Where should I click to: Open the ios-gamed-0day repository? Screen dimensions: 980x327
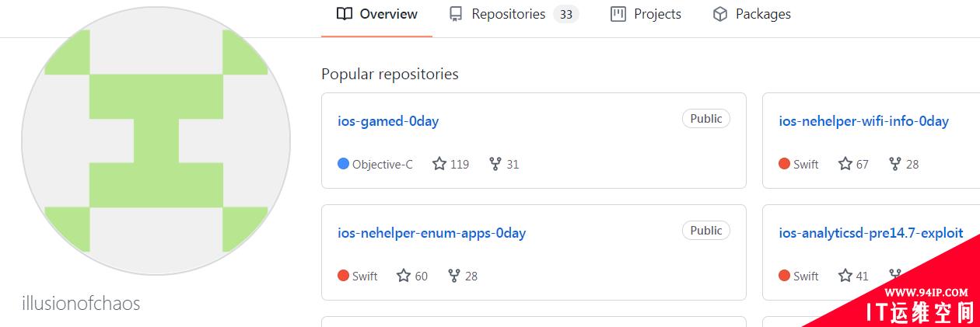pos(388,121)
